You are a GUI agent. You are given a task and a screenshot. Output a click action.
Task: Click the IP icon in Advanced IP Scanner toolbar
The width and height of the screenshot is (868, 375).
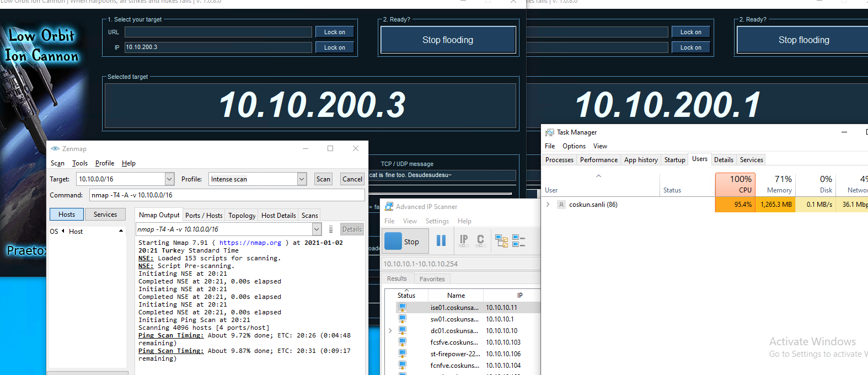click(464, 241)
